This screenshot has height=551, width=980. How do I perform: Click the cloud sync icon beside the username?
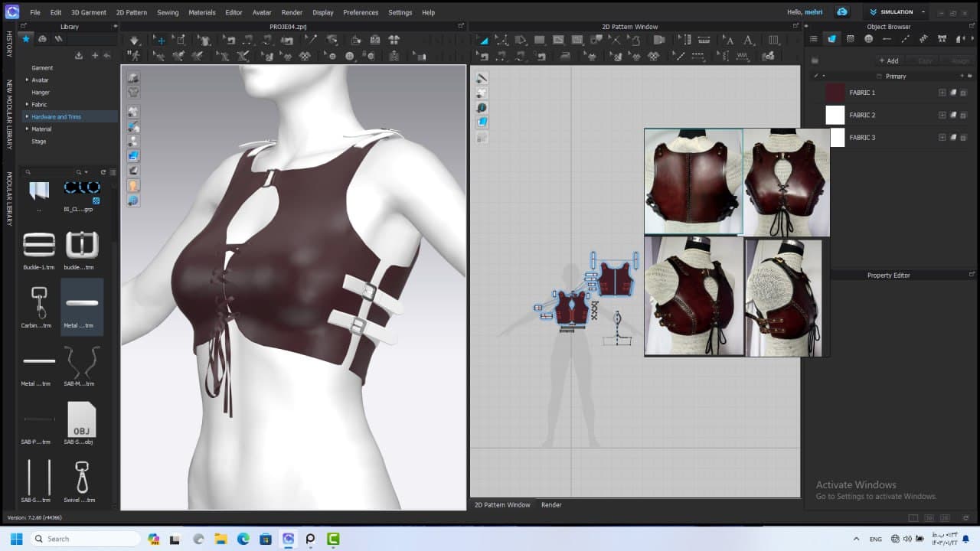(x=842, y=12)
